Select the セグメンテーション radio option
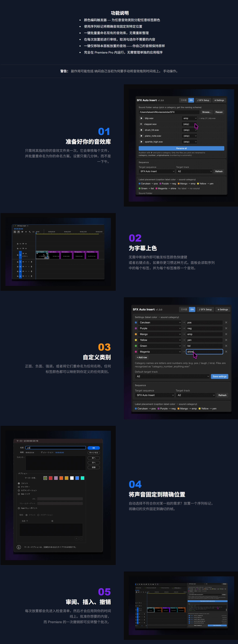Viewport: 238px width, 644px height. pyautogui.click(x=19, y=490)
